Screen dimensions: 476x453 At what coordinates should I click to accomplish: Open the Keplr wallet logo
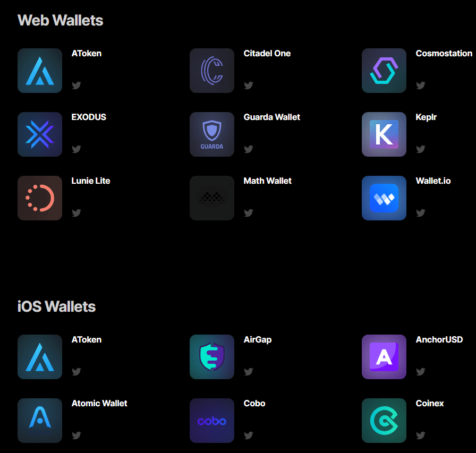pos(384,134)
